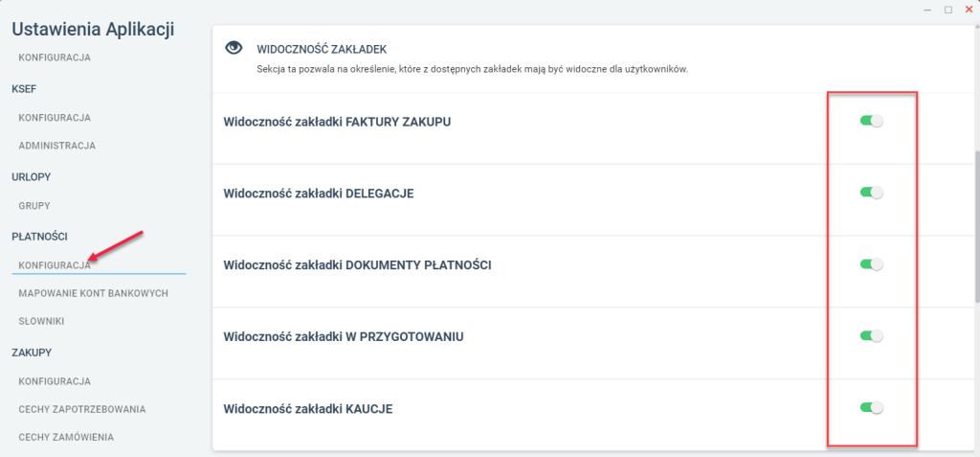
Task: Open GRUPY under URLOPY
Action: coord(34,205)
